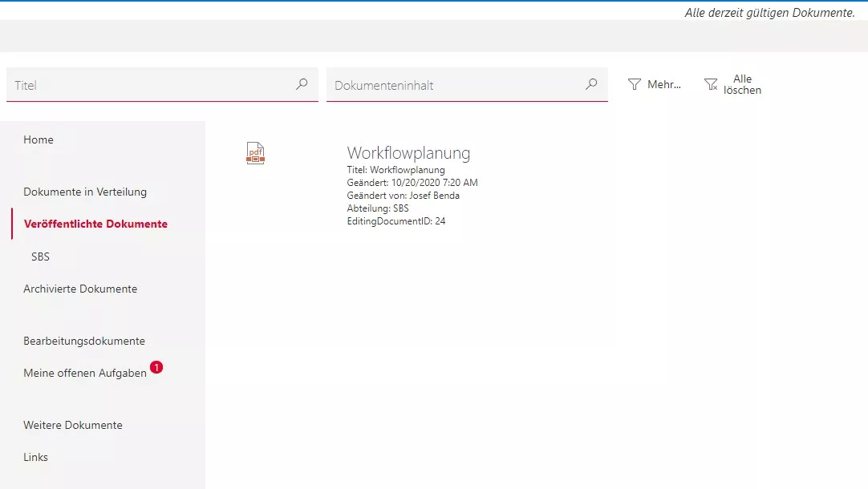This screenshot has height=489, width=868.
Task: Click the magnifier icon in the Titel search field
Action: point(302,83)
